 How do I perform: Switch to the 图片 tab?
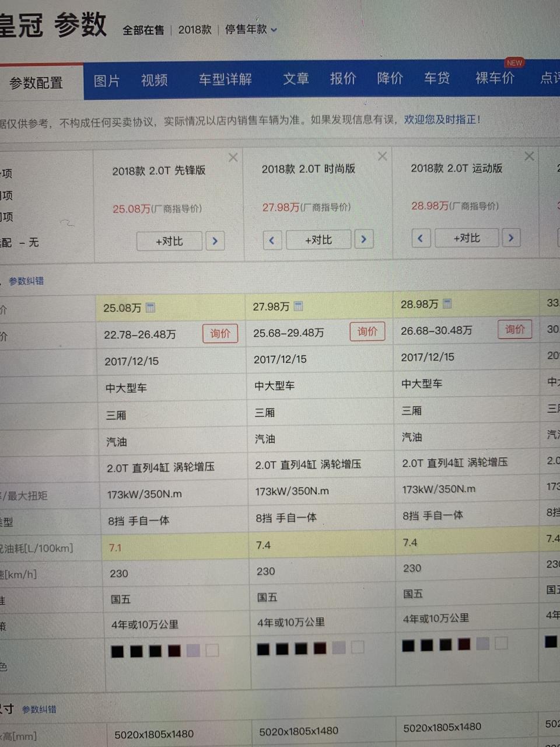click(x=107, y=81)
